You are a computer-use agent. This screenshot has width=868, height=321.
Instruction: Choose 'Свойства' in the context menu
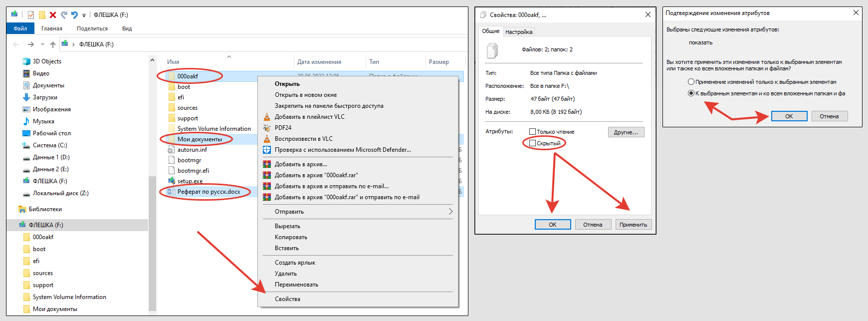[287, 299]
